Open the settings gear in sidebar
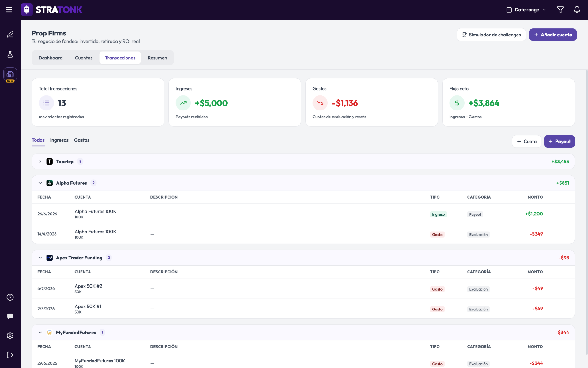 (10, 336)
